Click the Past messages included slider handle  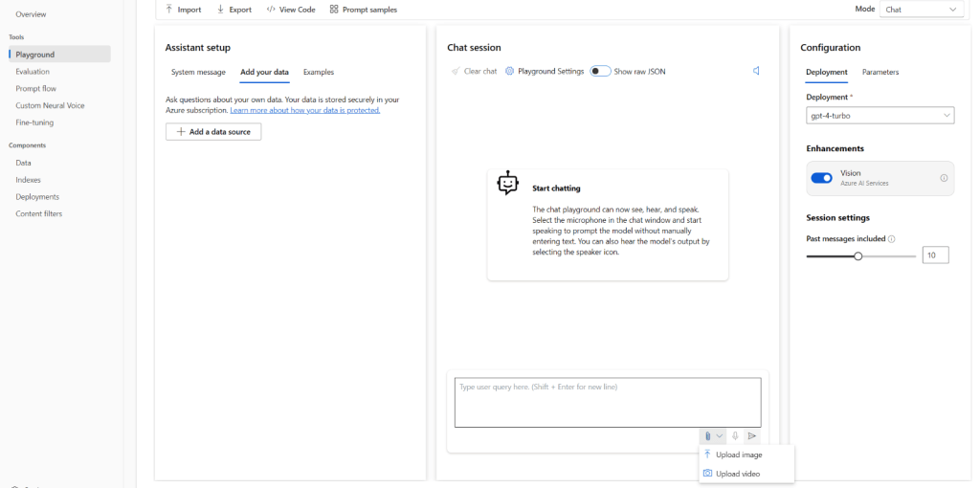(858, 255)
